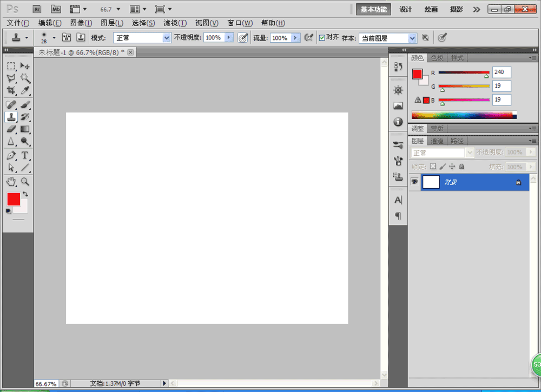Switch to the 色板 tab
The width and height of the screenshot is (541, 392).
tap(437, 58)
